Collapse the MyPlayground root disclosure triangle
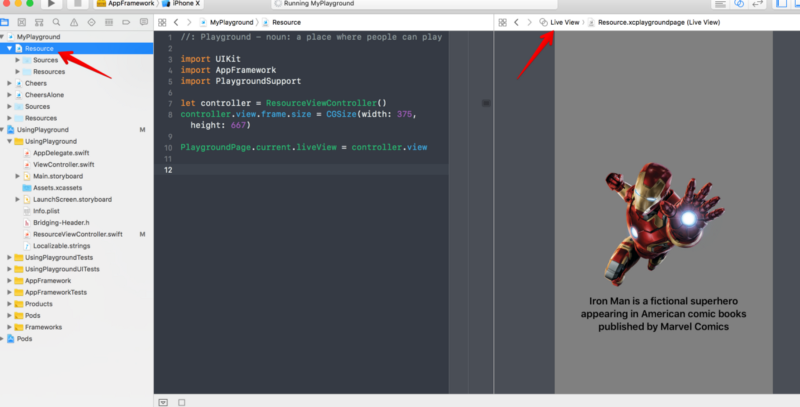The height and width of the screenshot is (407, 800). pyautogui.click(x=2, y=37)
